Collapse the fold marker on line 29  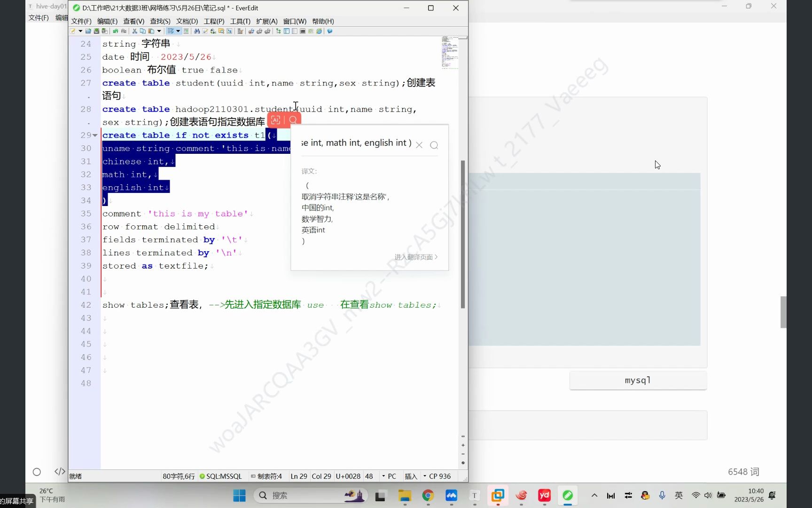coord(95,135)
